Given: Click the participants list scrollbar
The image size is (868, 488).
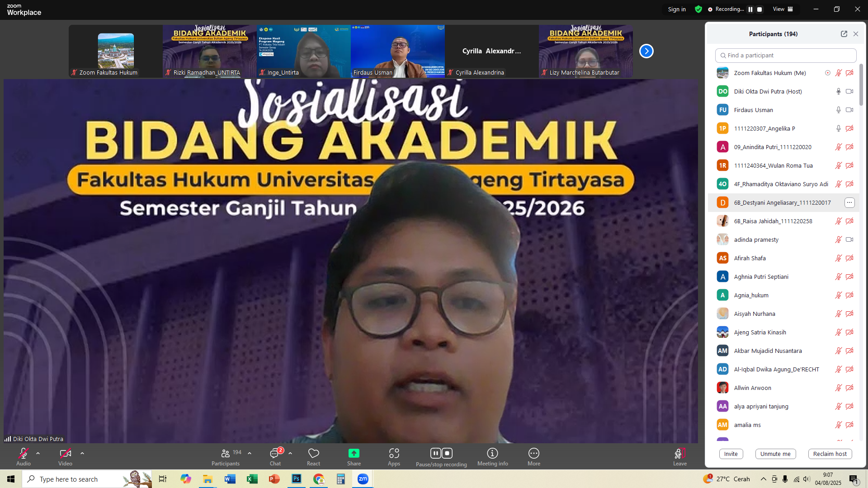Looking at the screenshot, I should pos(861,85).
